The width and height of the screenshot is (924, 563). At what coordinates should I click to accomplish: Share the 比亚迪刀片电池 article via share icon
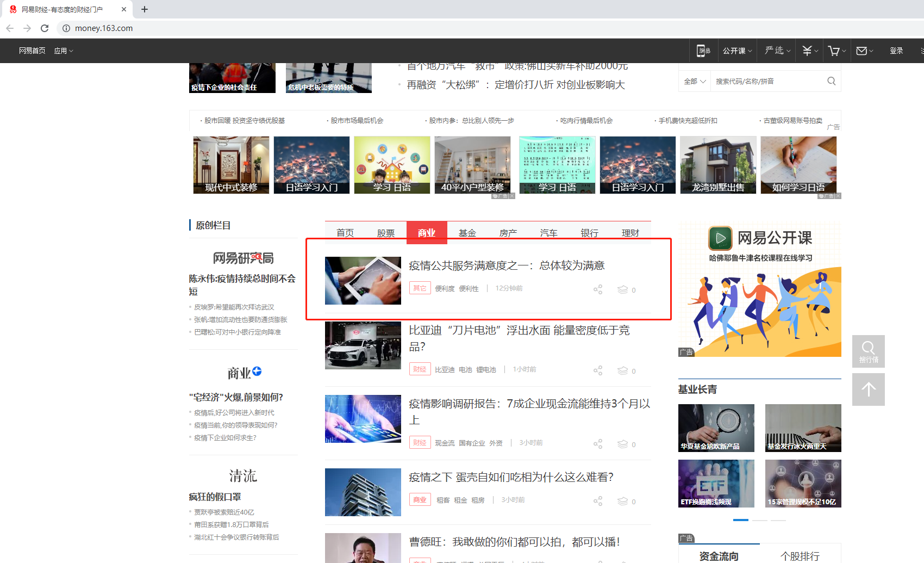pos(598,370)
